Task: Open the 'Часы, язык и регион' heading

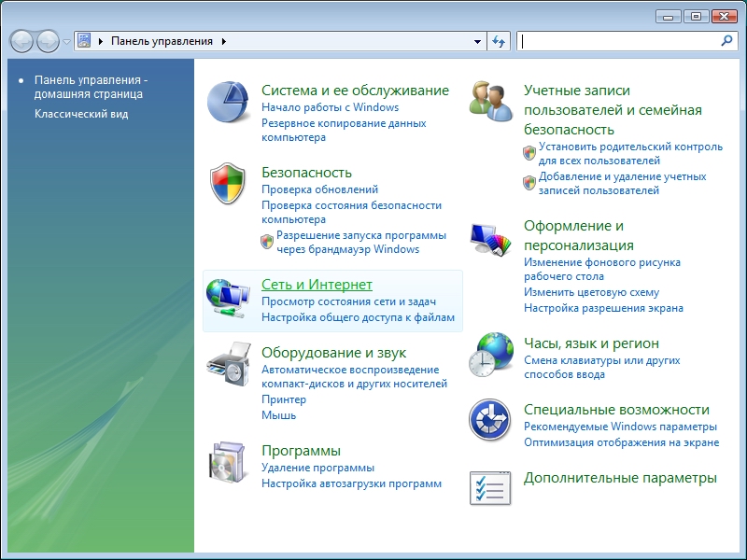Action: coord(592,343)
